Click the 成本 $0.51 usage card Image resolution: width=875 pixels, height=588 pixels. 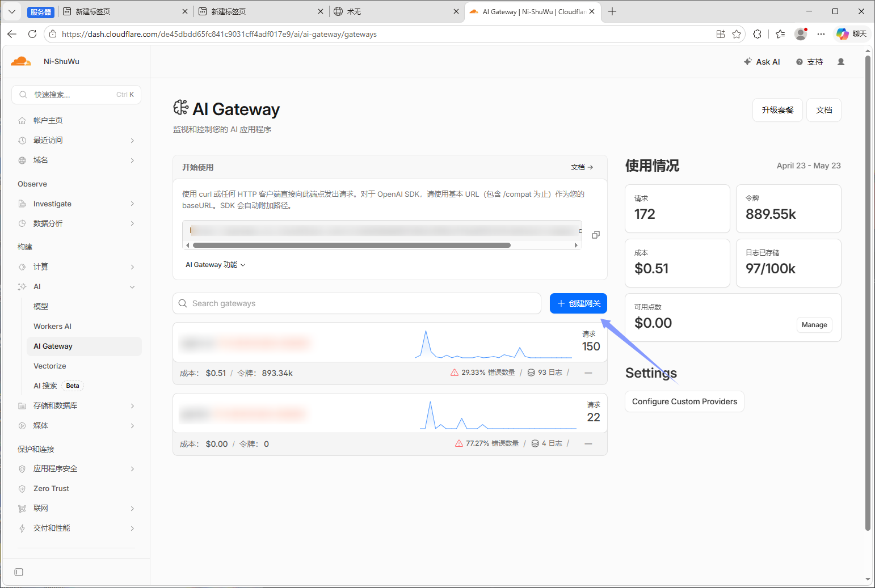[678, 263]
